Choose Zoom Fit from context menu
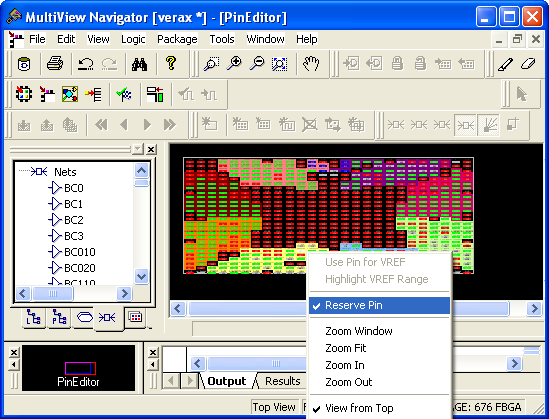 point(379,348)
